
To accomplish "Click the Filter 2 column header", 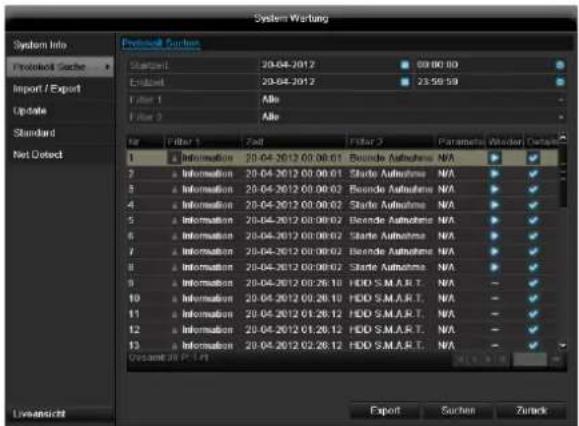I will [390, 142].
